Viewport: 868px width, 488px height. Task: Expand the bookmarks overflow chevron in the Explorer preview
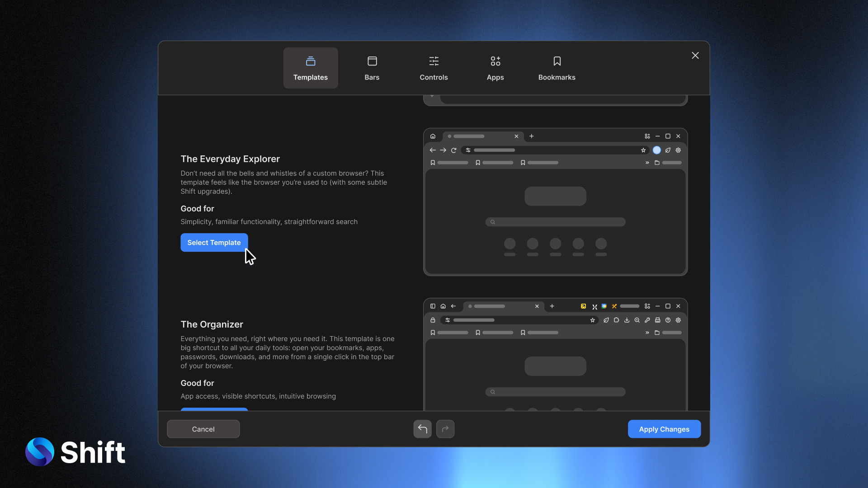648,163
